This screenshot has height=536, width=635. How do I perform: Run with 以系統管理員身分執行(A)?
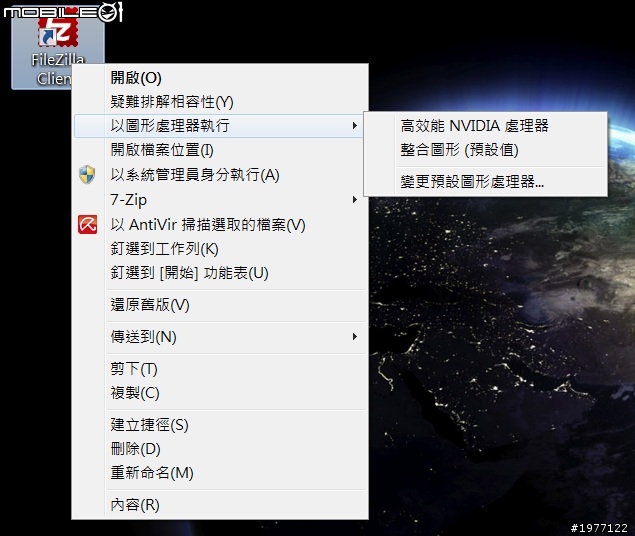(220, 175)
